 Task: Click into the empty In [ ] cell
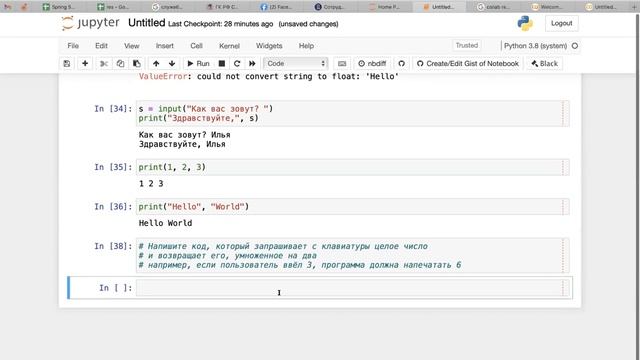pos(352,288)
